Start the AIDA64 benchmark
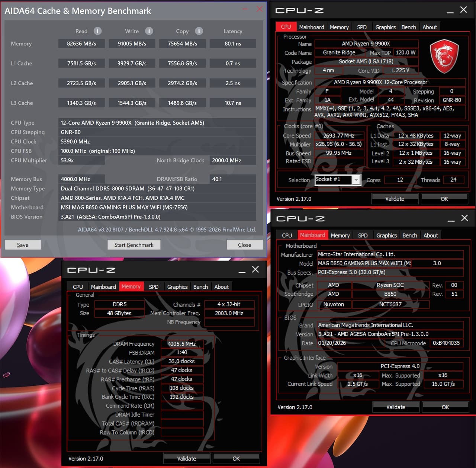This screenshot has width=476, height=468. [134, 245]
